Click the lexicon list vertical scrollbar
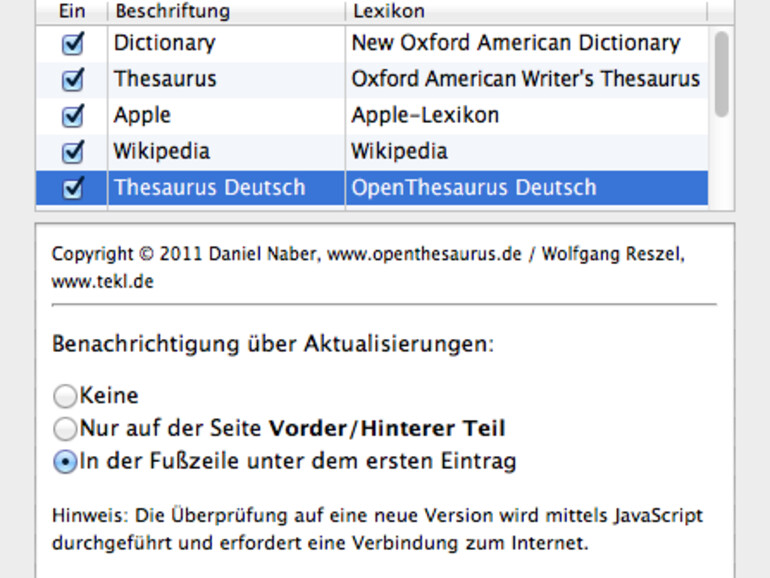The width and height of the screenshot is (770, 578). coord(721,75)
